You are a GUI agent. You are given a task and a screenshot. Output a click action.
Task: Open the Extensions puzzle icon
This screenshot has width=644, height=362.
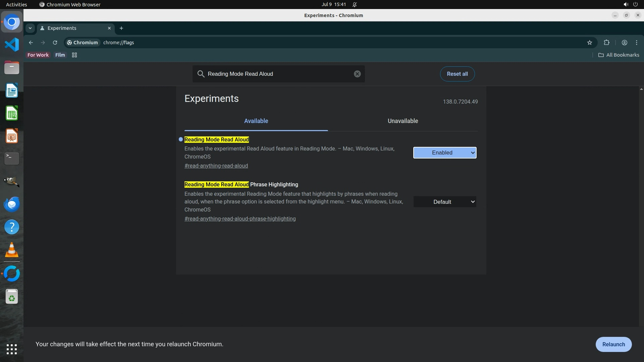coord(606,43)
